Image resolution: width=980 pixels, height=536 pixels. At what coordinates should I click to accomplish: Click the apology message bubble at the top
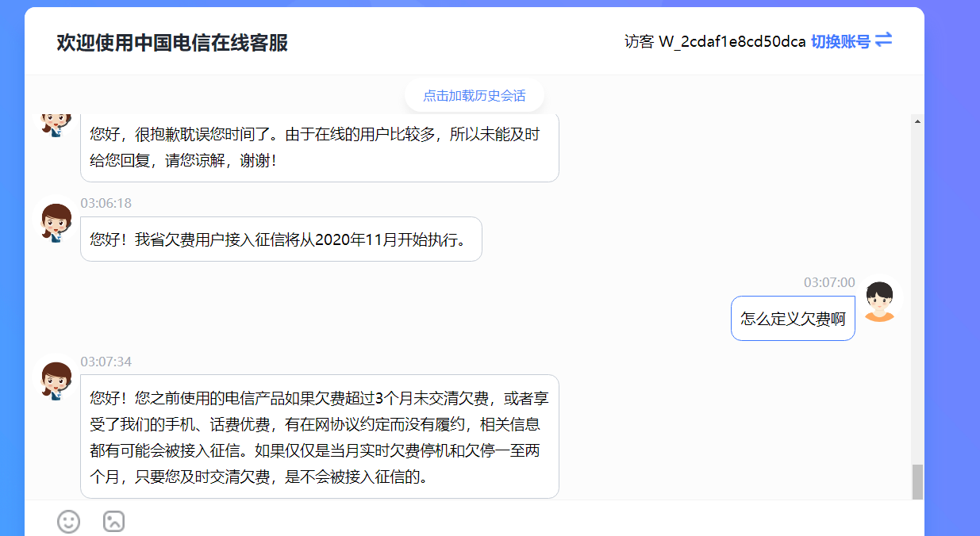(319, 149)
